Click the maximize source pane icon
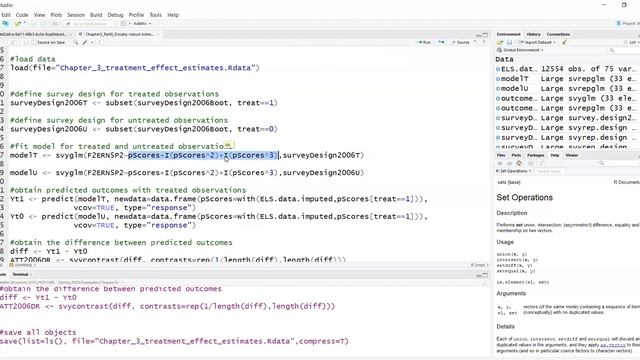Screen dimensions: 640x360 pos(485,35)
